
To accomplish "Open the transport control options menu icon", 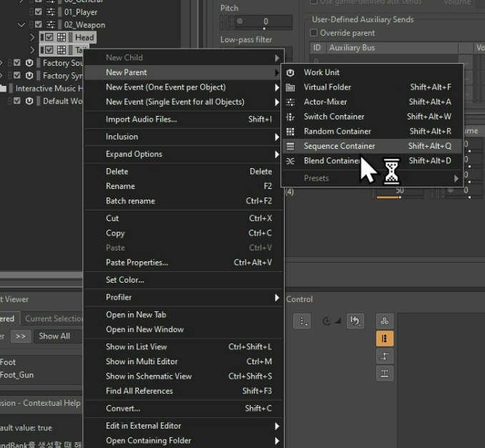I will [x=302, y=321].
